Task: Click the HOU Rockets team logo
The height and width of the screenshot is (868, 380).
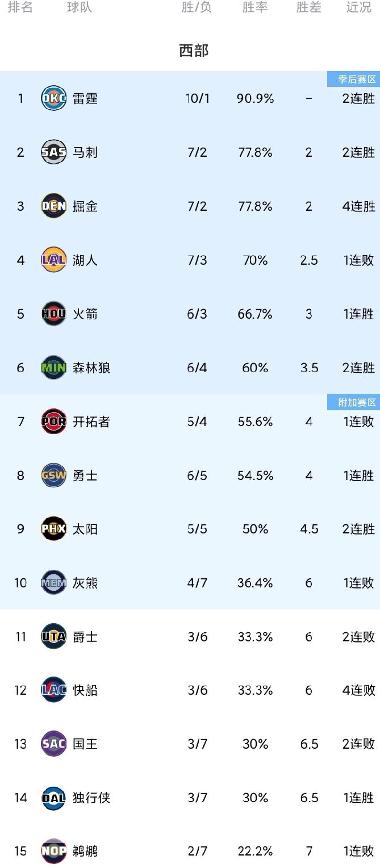Action: 53,314
